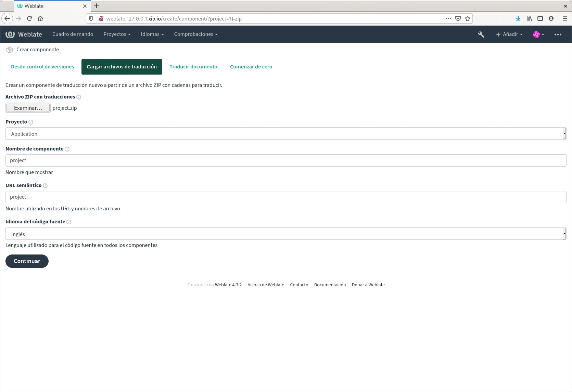Open Firefox downloads arrow icon

click(518, 18)
